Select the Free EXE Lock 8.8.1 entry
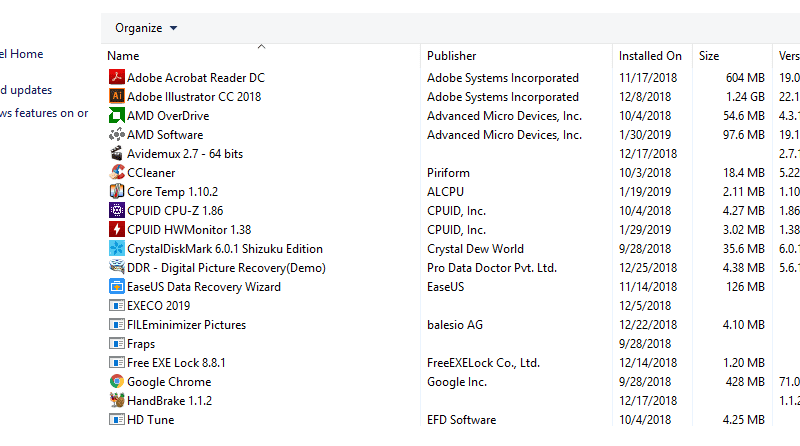800x446 pixels. click(176, 363)
